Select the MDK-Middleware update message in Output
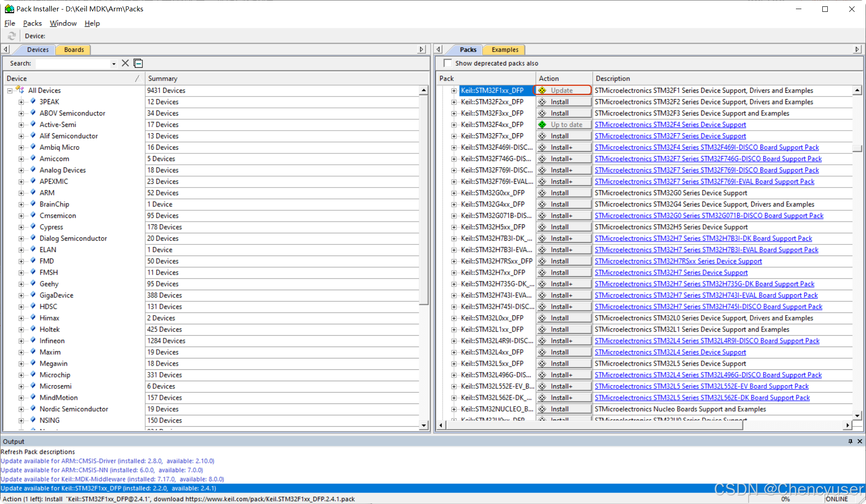Image resolution: width=866 pixels, height=504 pixels. tap(112, 479)
